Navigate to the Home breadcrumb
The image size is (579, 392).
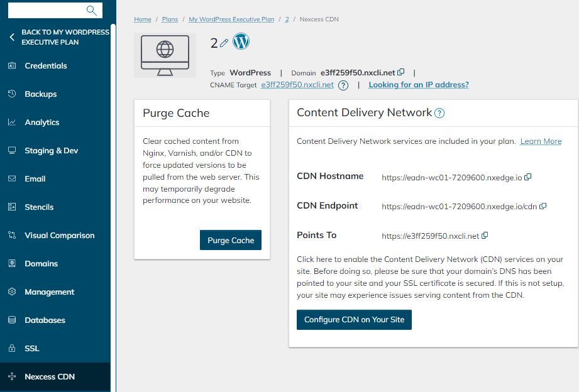click(142, 19)
